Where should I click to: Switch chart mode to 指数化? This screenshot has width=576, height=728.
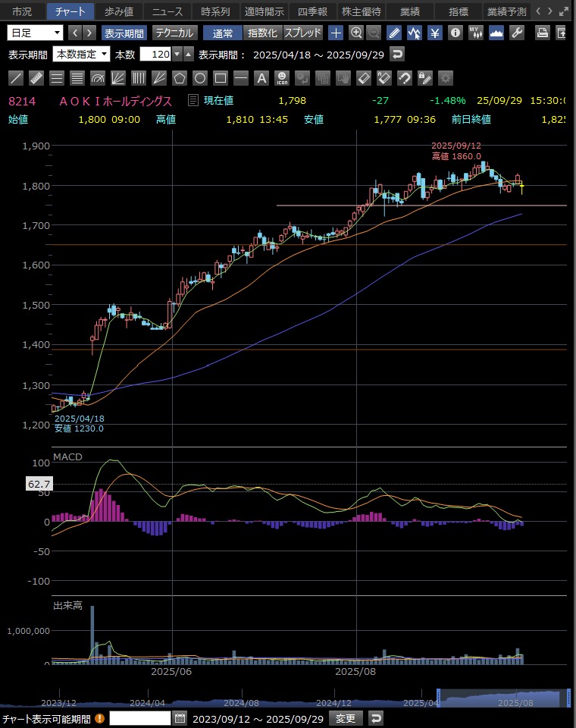263,33
